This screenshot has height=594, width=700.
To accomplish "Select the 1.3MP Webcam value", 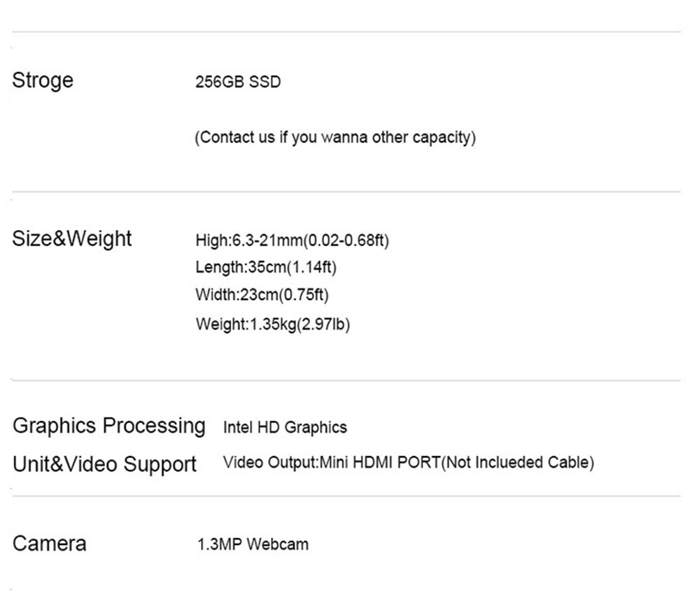I will [252, 544].
